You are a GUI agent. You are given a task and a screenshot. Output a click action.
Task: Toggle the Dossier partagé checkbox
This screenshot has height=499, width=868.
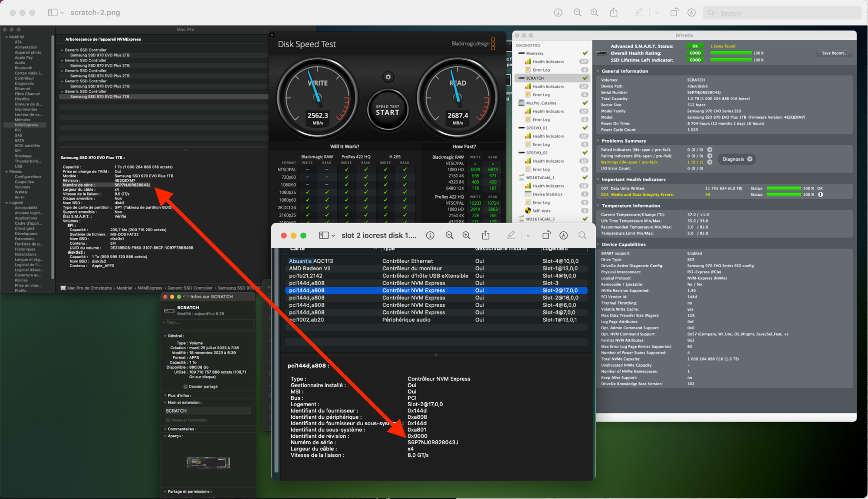click(185, 386)
